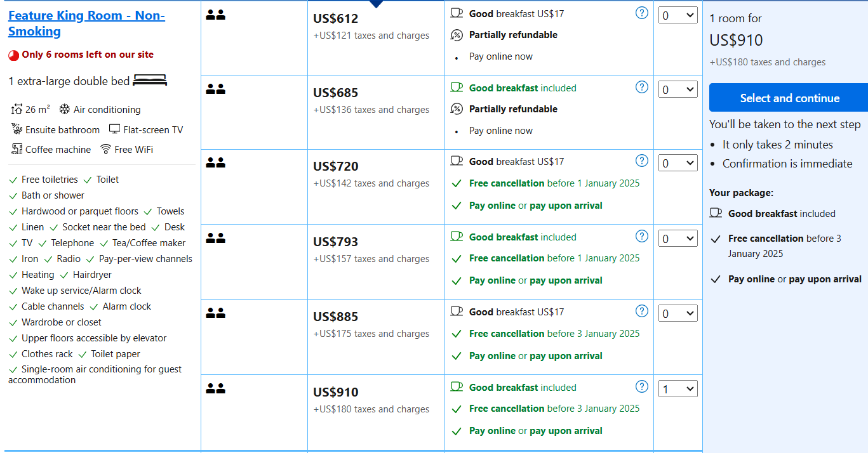Click the Select and continue button

point(789,98)
